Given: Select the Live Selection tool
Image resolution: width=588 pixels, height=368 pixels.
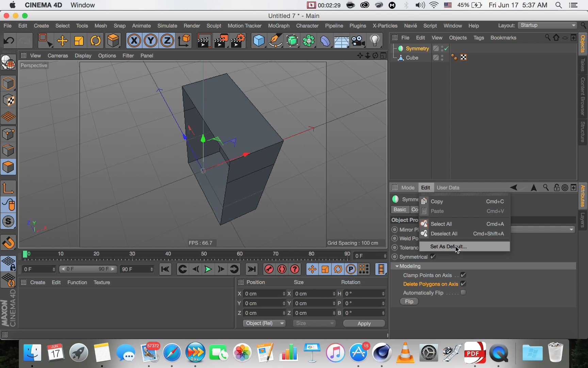Looking at the screenshot, I should (45, 40).
